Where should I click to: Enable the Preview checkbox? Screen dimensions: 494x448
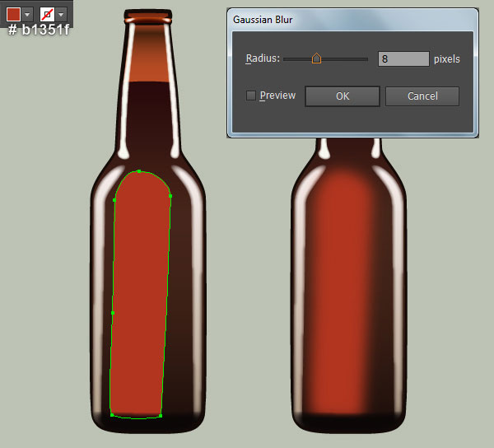(251, 96)
